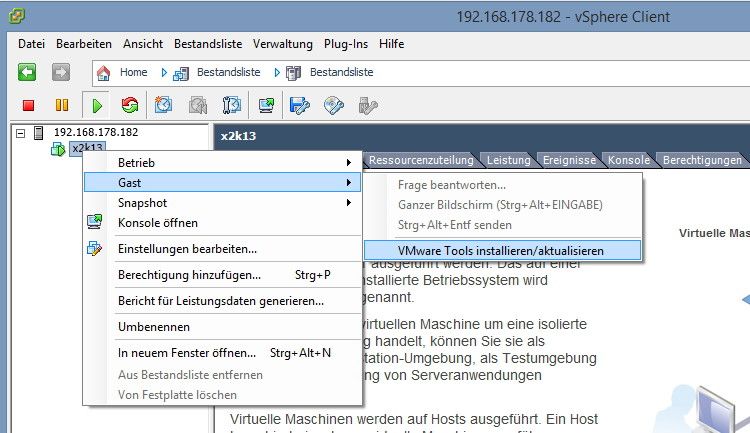Click the Home breadcrumb link

[x=133, y=72]
